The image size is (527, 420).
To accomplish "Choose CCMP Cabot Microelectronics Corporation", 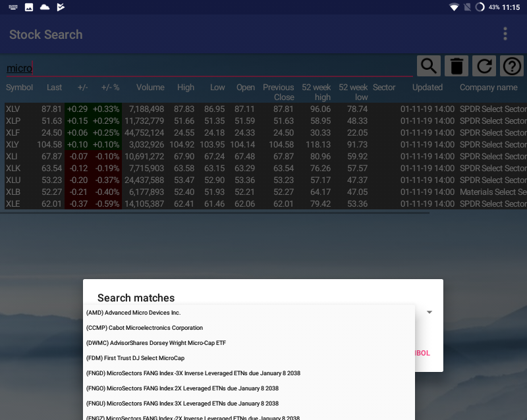I will pos(249,328).
